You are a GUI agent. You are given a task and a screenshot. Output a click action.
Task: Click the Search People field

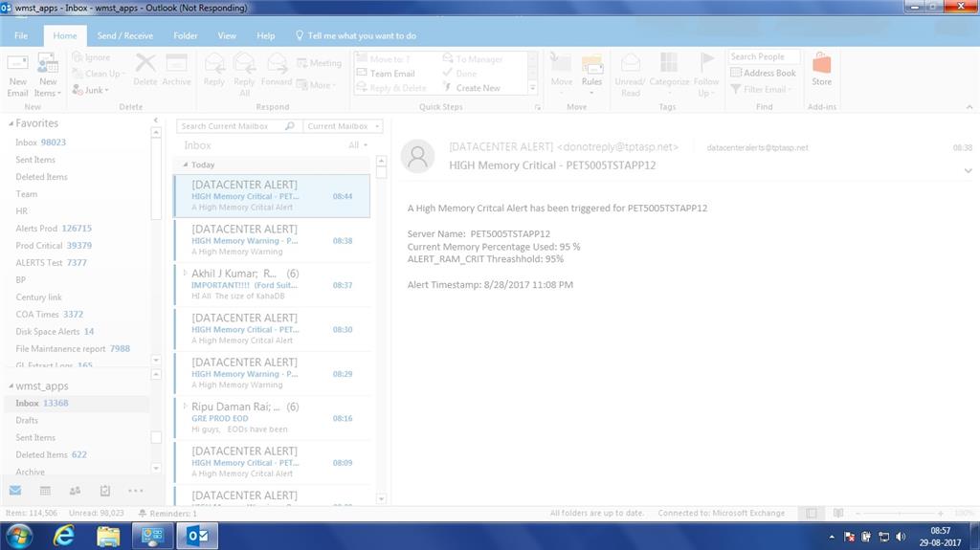(x=764, y=56)
